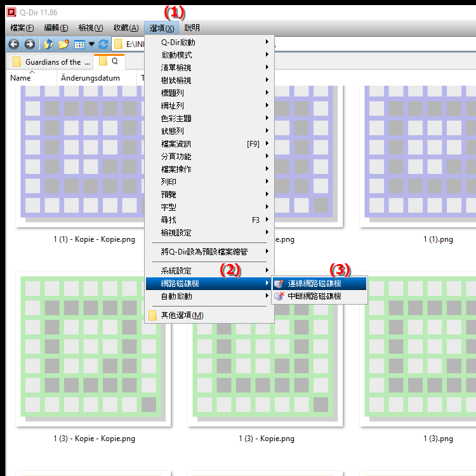
Task: Switch to Guardians of the ... tab
Action: (x=50, y=62)
